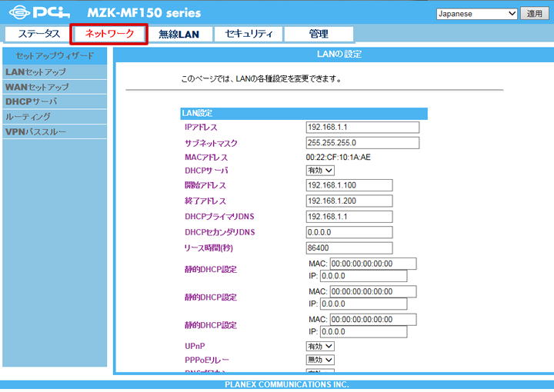Click the 開始アドレス input field

click(x=349, y=185)
